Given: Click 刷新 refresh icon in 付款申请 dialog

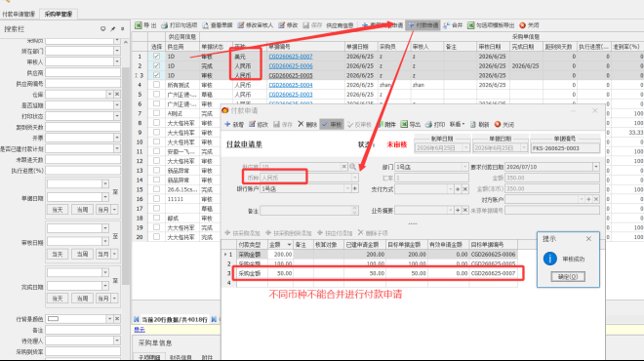Looking at the screenshot, I should (x=473, y=124).
